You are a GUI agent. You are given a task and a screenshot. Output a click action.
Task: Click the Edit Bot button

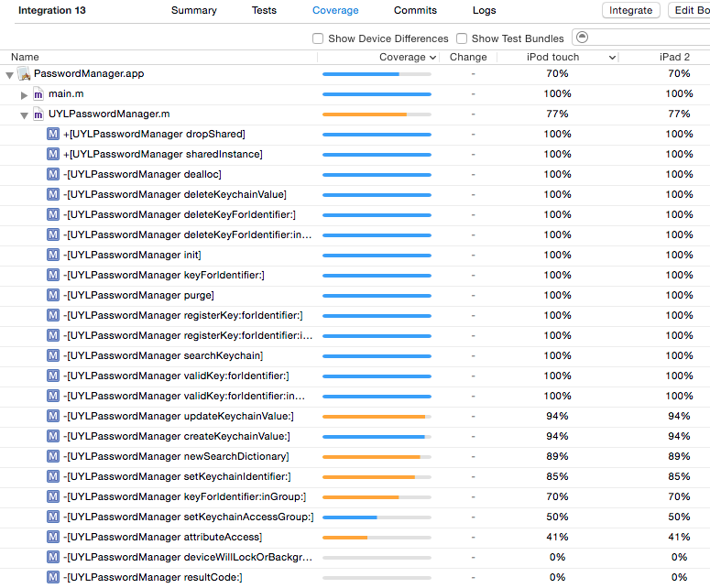[x=689, y=10]
